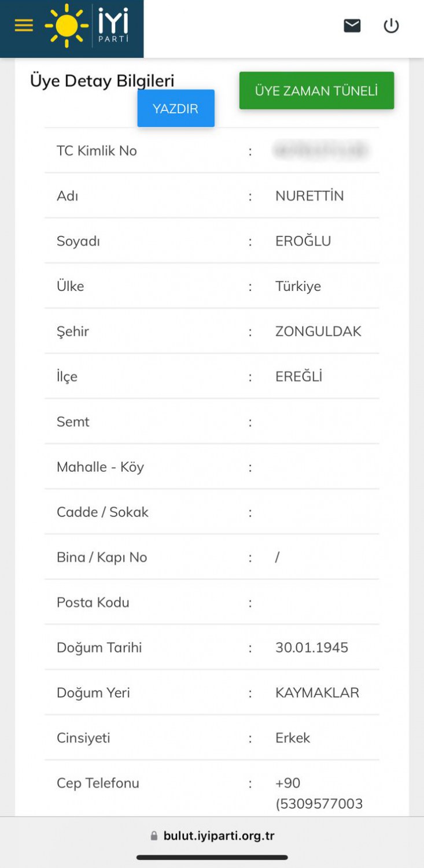Click the Üye Detay Bilgileri heading
424x868 pixels.
pyautogui.click(x=102, y=81)
